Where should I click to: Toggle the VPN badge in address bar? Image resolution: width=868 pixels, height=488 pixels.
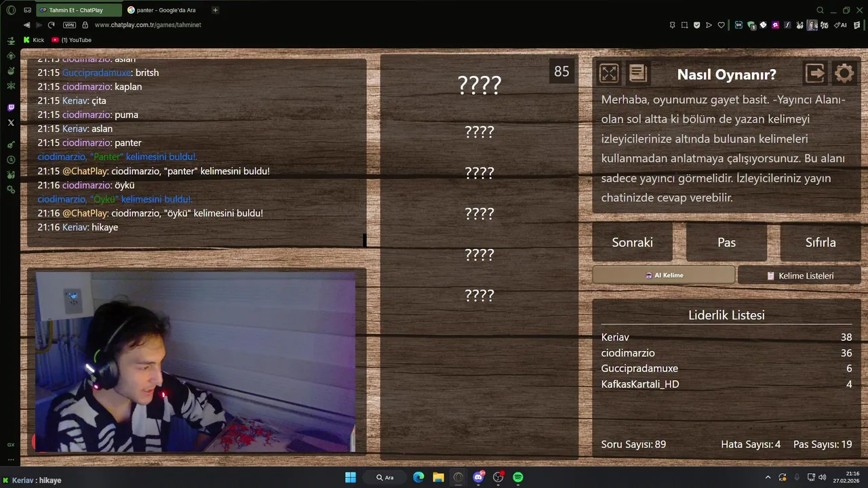69,25
